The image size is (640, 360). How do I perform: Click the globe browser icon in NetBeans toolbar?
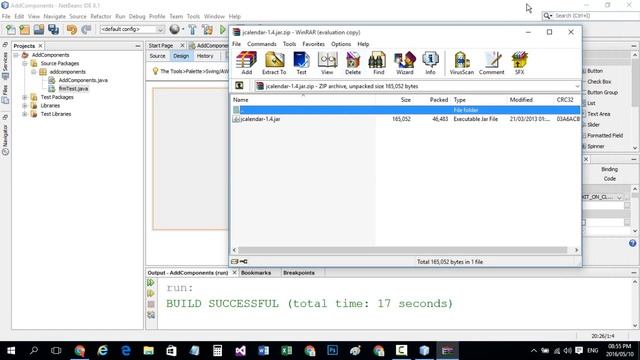pyautogui.click(x=175, y=29)
